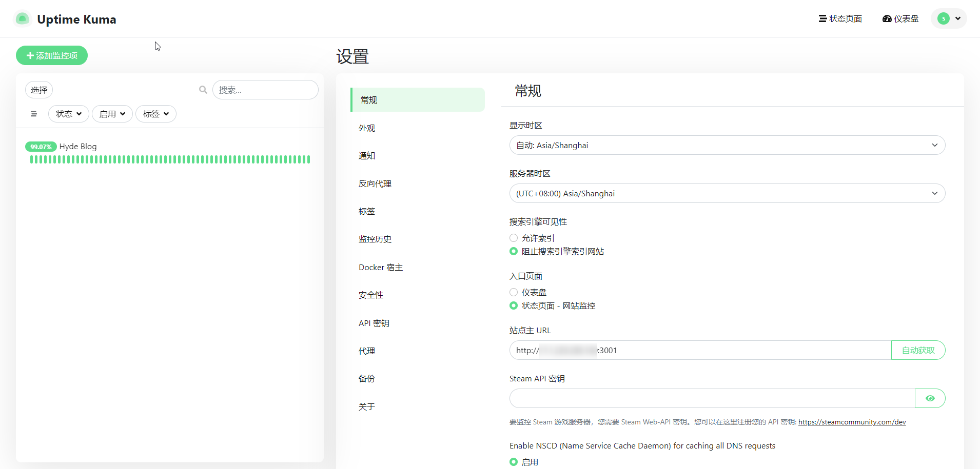
Task: Toggle Steam API key visibility eye icon
Action: (x=930, y=398)
